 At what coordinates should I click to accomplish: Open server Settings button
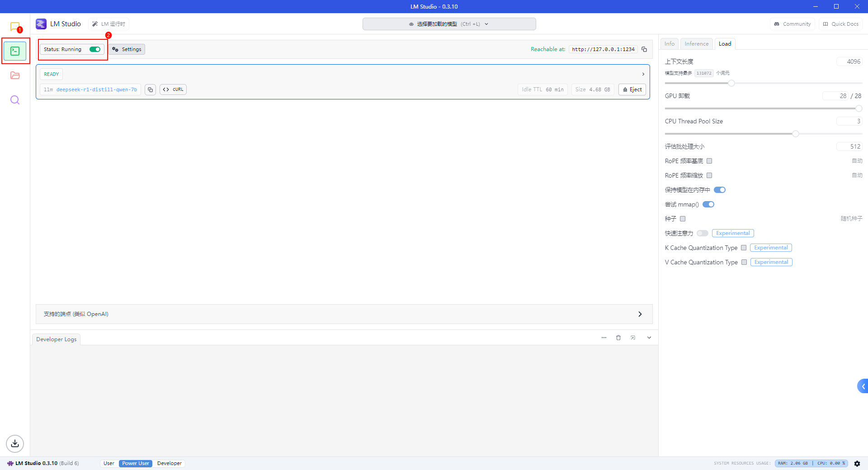point(127,49)
